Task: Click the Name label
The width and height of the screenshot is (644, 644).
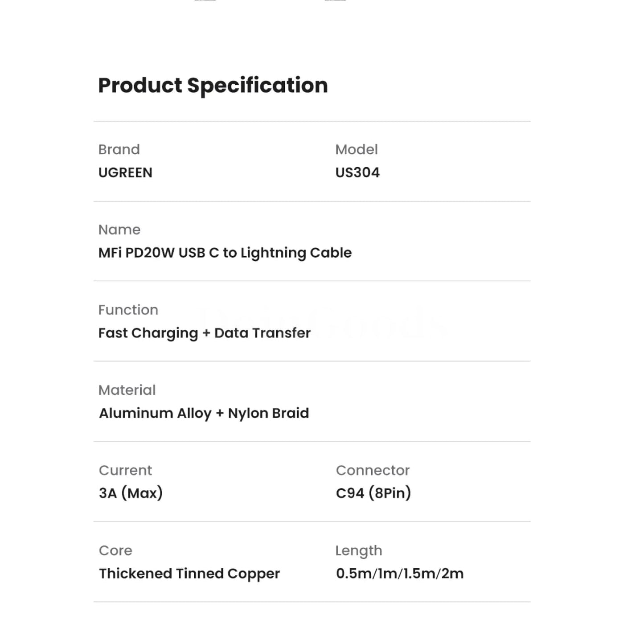Action: coord(119,230)
